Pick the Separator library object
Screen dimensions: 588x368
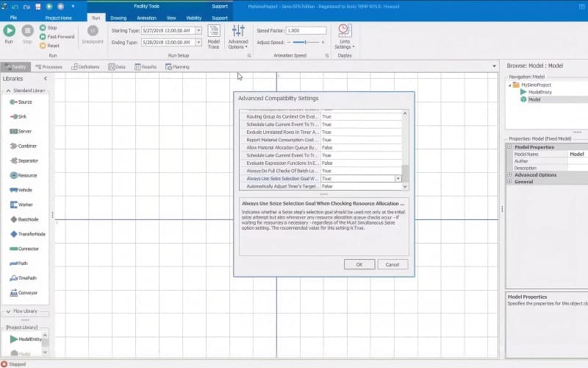pyautogui.click(x=24, y=160)
